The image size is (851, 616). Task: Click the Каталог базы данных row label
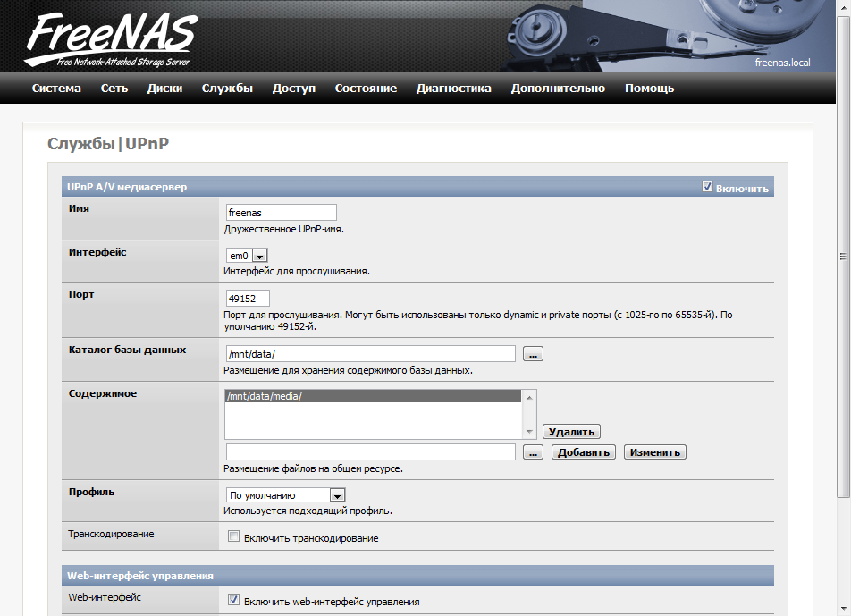click(x=127, y=350)
